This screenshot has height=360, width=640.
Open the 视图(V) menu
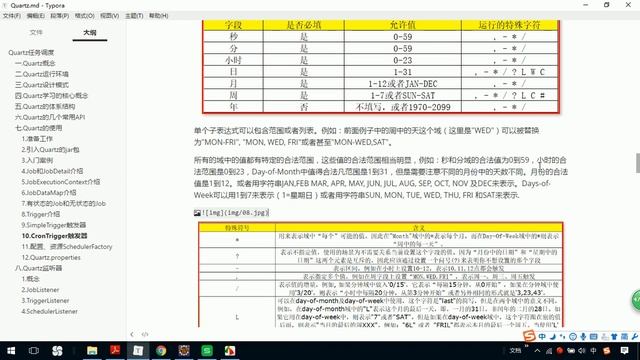click(x=109, y=16)
